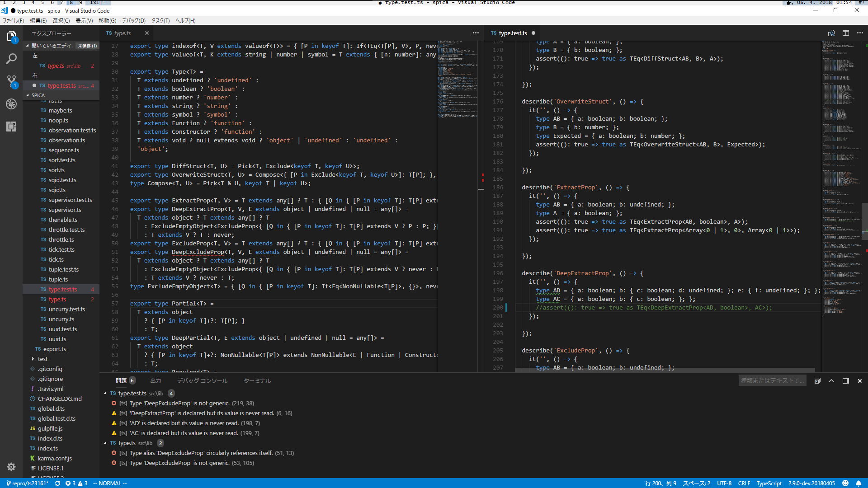
Task: Open the Debug view
Action: click(11, 104)
